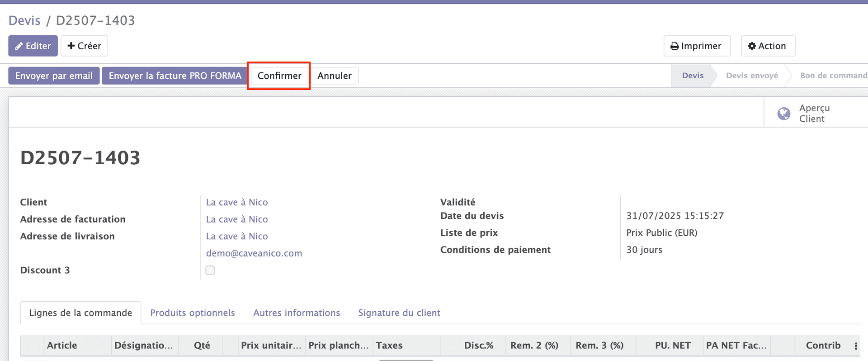Screen dimensions: 868x361
Task: Sort by the PU. NET column header
Action: [673, 346]
